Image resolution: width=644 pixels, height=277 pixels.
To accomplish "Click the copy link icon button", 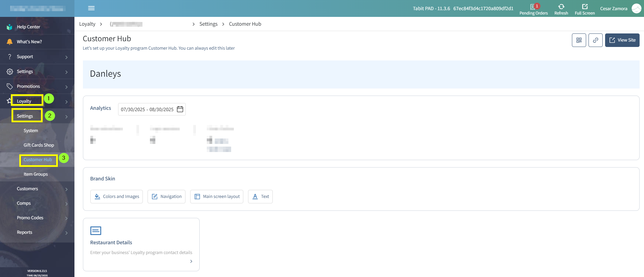I will [595, 40].
